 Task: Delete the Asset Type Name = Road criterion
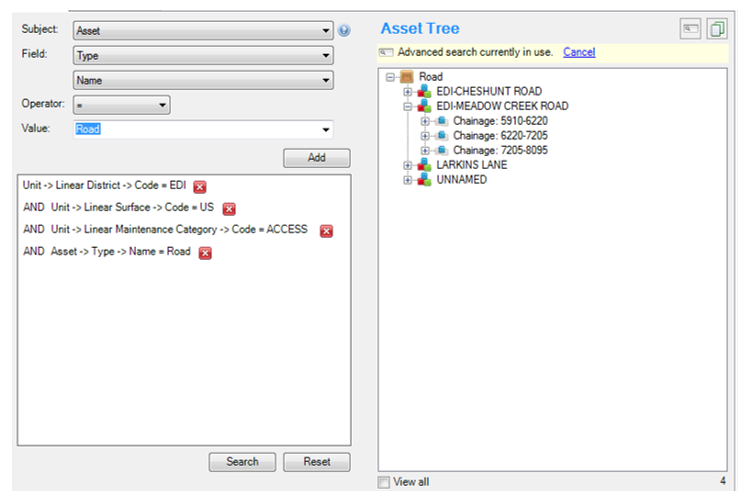click(205, 253)
